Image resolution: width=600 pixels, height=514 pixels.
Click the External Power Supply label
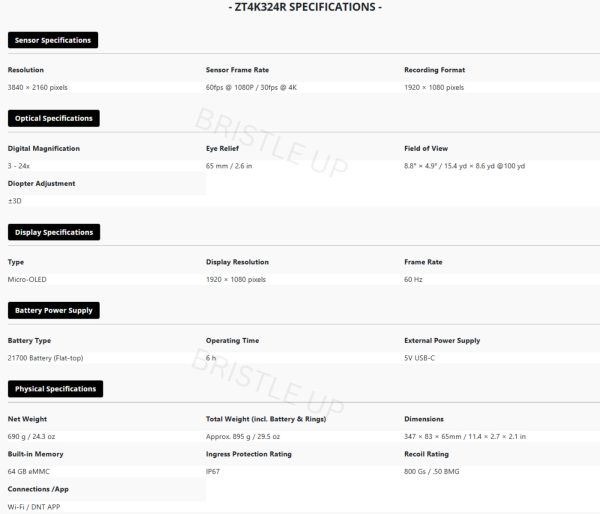442,340
